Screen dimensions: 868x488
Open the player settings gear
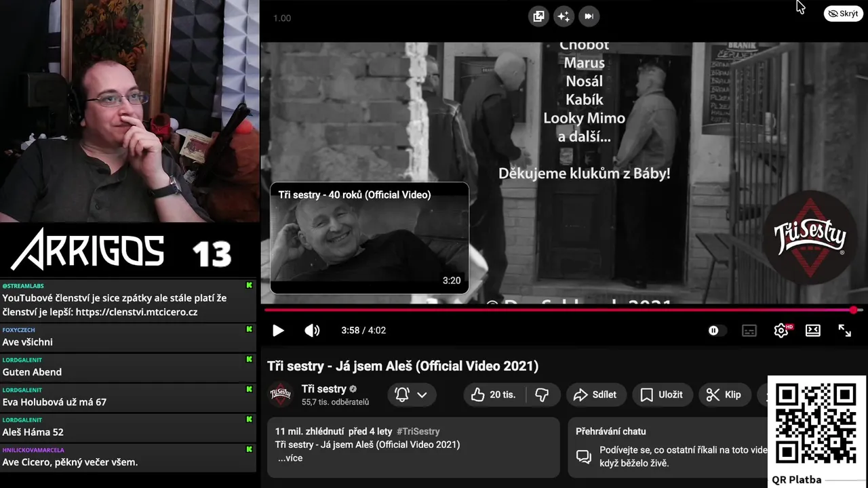pos(781,331)
